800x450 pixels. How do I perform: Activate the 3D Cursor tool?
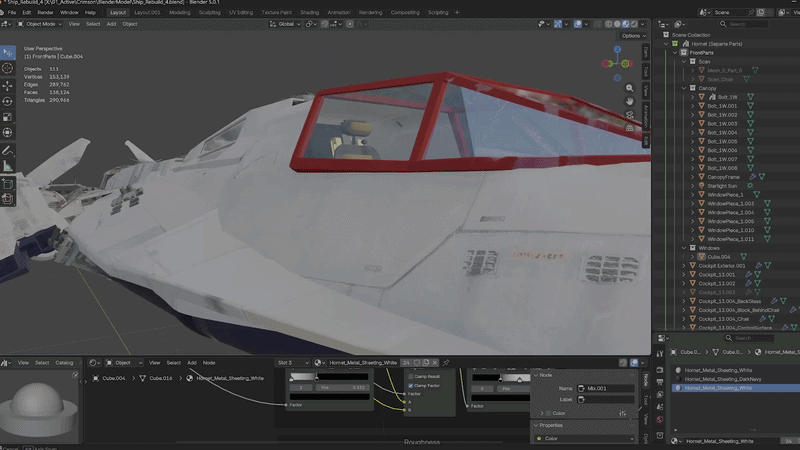tap(8, 68)
